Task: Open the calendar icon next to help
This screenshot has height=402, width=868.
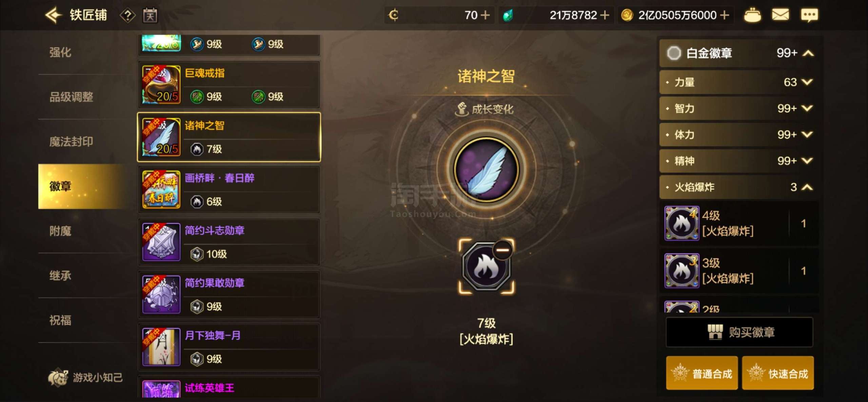Action: coord(150,15)
